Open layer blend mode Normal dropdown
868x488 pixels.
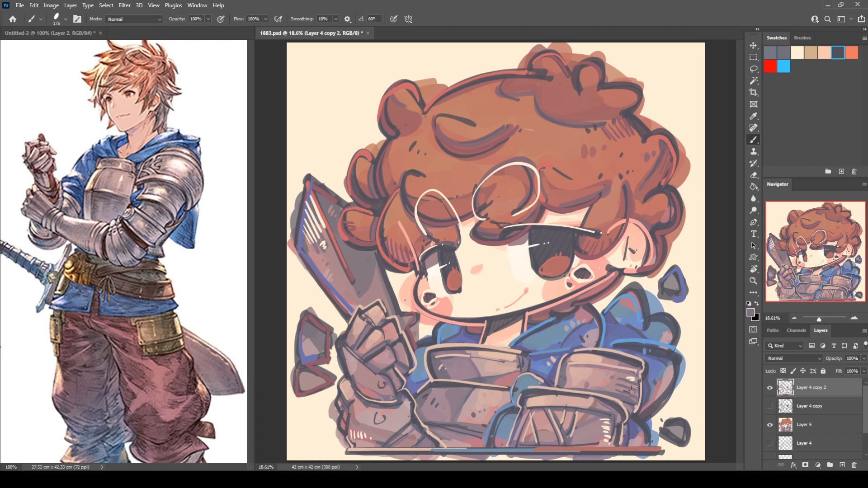794,358
